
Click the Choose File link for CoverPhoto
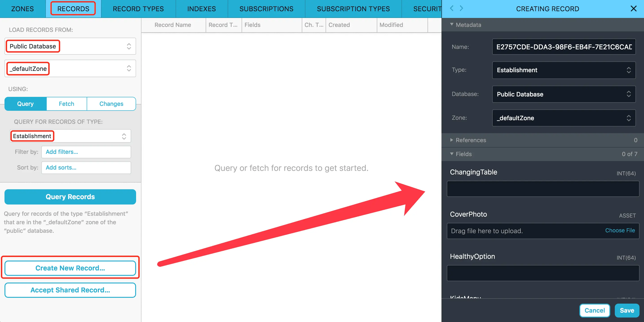click(620, 230)
